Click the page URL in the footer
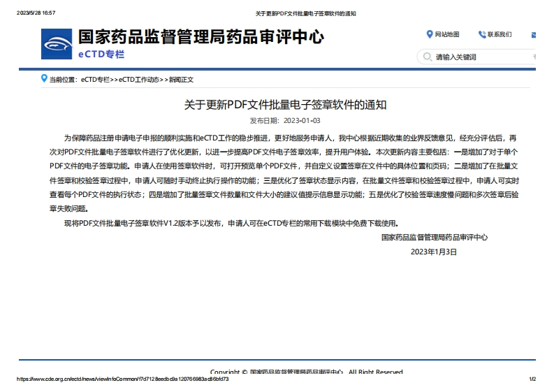This screenshot has width=554, height=392. 122,379
